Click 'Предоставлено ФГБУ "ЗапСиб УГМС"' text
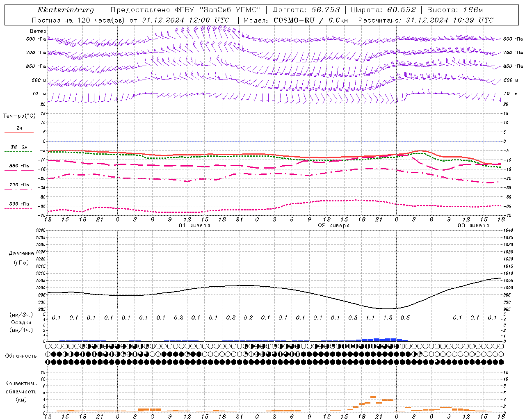 [x=185, y=10]
